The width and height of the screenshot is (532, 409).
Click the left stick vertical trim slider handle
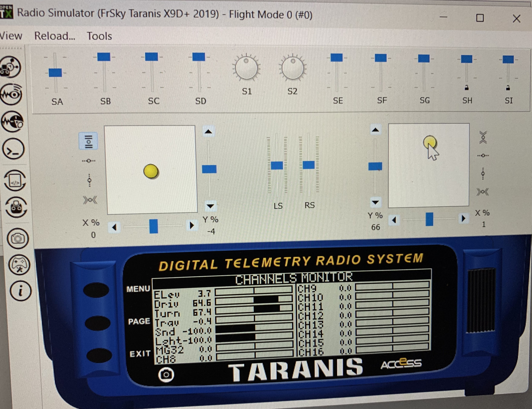pos(209,169)
